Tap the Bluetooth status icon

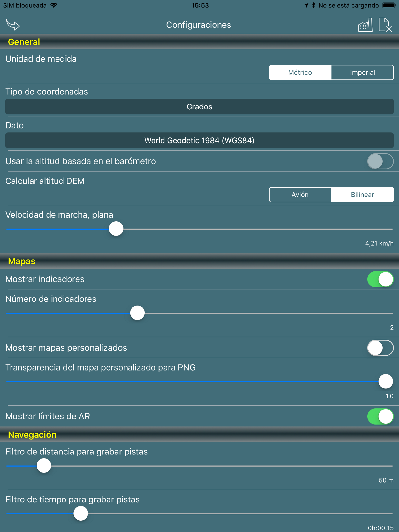coord(313,5)
